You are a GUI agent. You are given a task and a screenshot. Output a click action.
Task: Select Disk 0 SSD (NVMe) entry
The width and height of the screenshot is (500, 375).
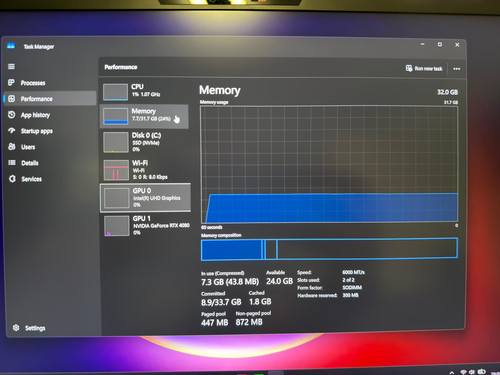pyautogui.click(x=145, y=142)
